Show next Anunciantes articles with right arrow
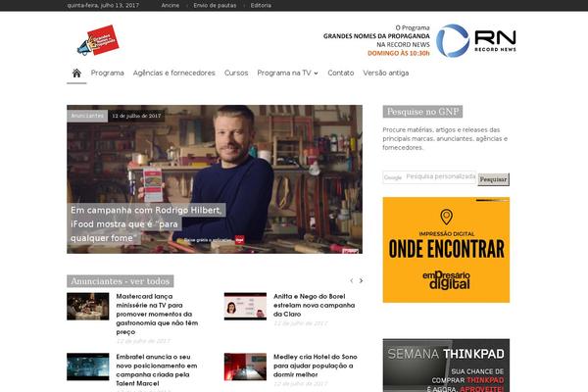Viewport: 588px width, 392px height. pyautogui.click(x=361, y=280)
